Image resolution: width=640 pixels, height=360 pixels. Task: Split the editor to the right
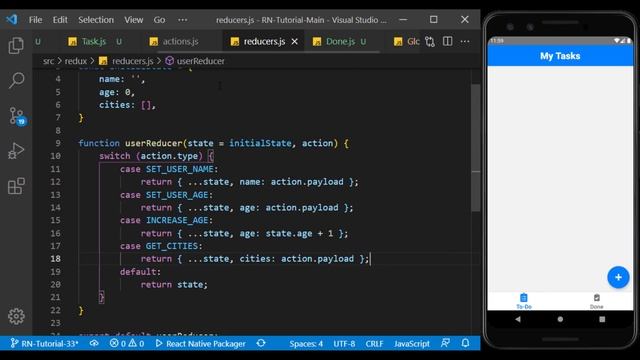pyautogui.click(x=448, y=41)
